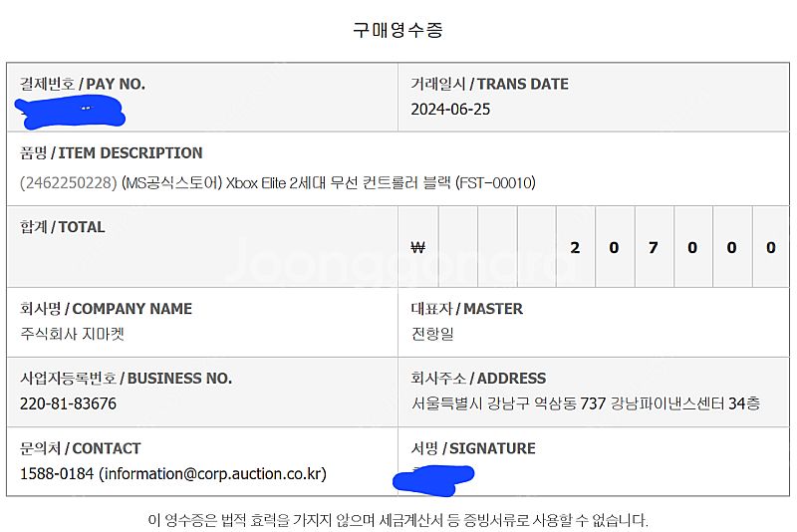Click the contact phone number 1588-0184

pyautogui.click(x=57, y=473)
